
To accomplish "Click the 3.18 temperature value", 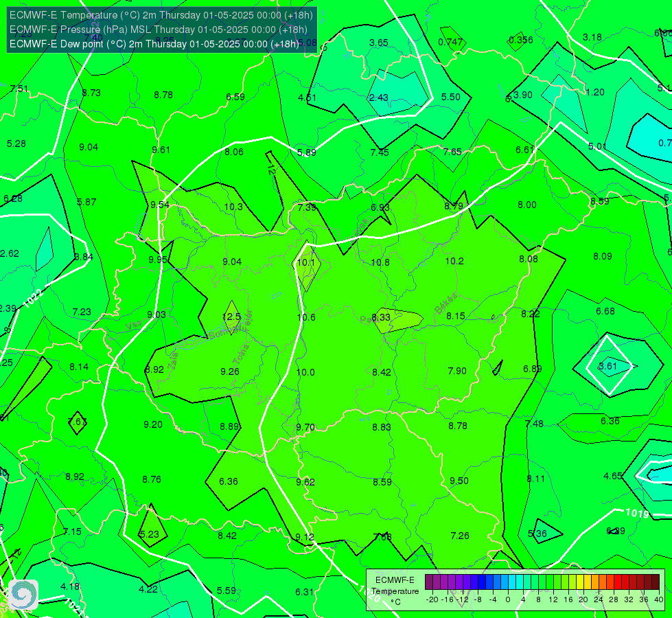I will pos(592,38).
